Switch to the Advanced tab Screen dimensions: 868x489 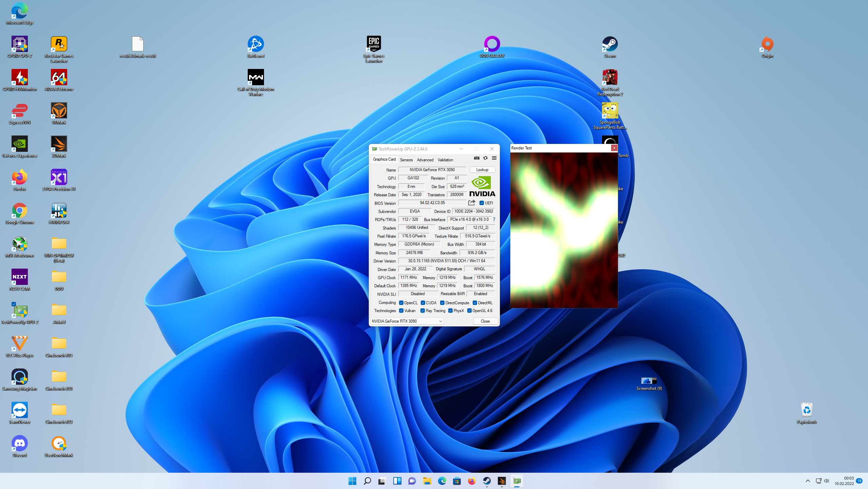(425, 160)
